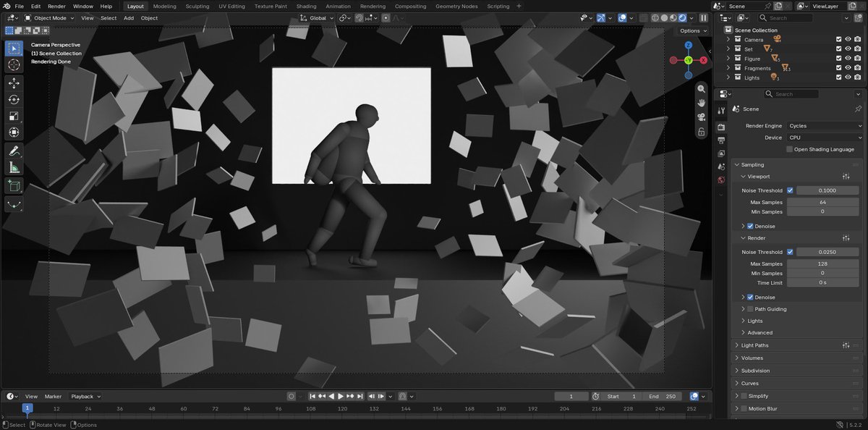
Task: Select the Transform tool
Action: point(14,132)
